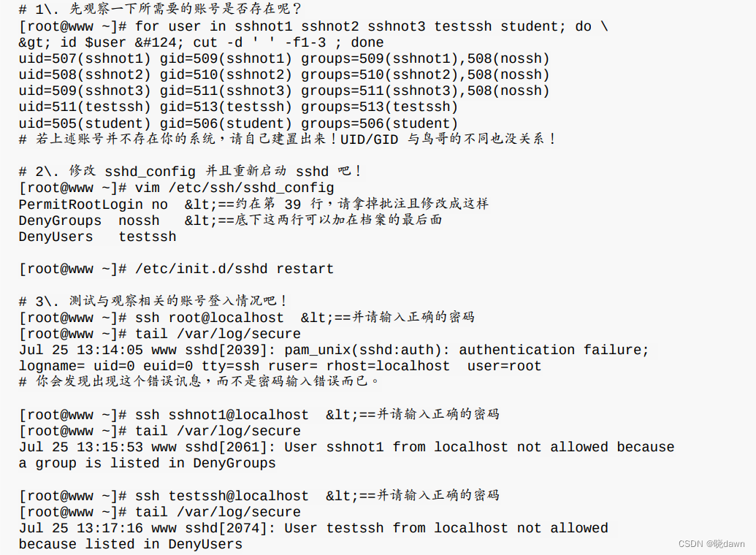The width and height of the screenshot is (756, 555).
Task: Click the uid=511(testssh) output line
Action: click(x=238, y=107)
